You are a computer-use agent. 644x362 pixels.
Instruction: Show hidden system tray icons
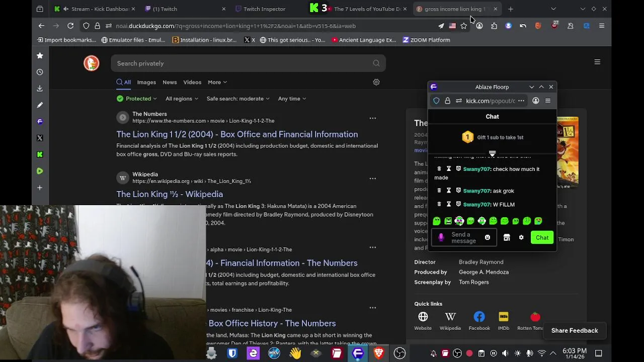pos(553,353)
